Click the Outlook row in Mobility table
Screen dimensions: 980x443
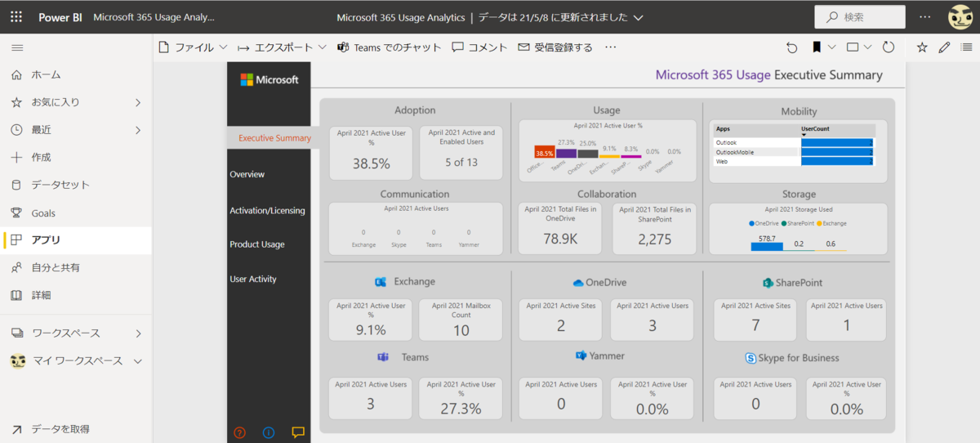(794, 142)
